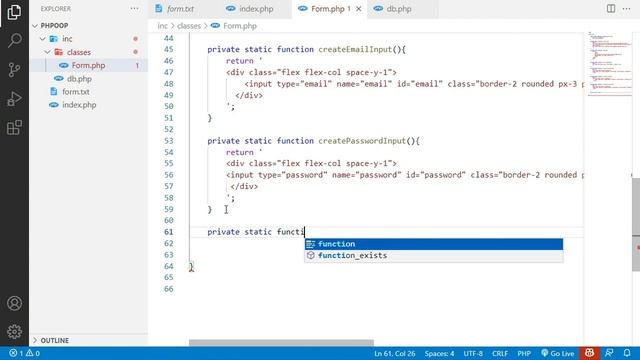Open index.php in the explorer tree
The height and width of the screenshot is (360, 640).
coord(88,105)
